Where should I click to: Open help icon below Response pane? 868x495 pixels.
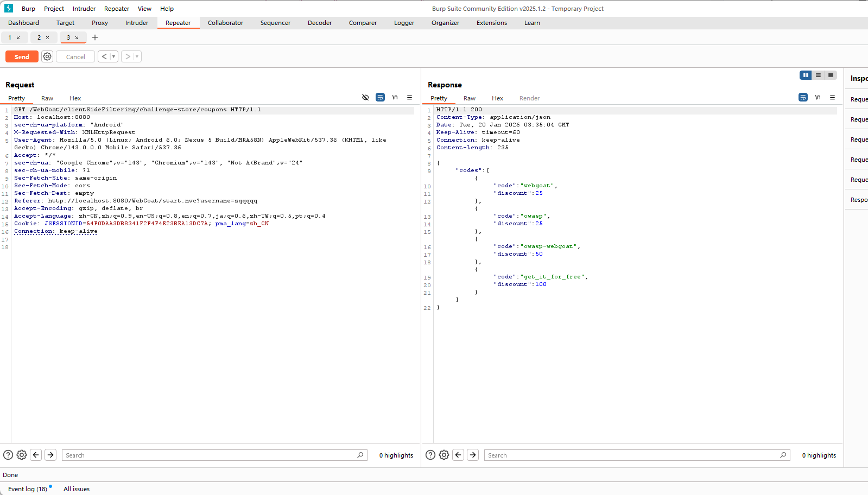click(x=430, y=455)
